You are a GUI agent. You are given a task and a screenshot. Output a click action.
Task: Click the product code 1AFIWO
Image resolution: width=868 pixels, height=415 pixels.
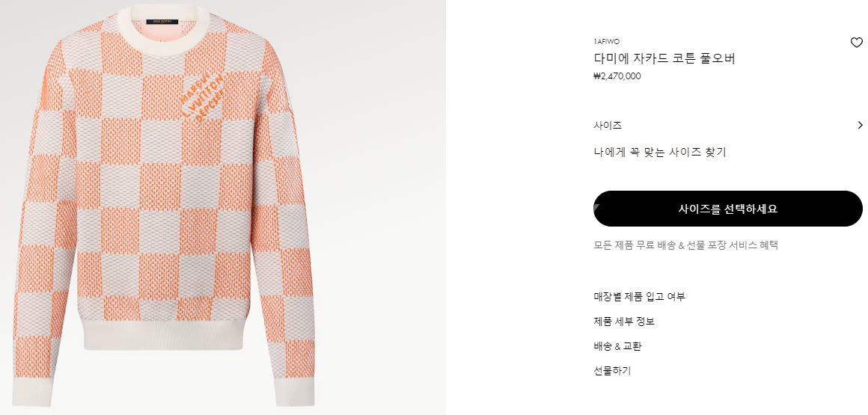(606, 42)
